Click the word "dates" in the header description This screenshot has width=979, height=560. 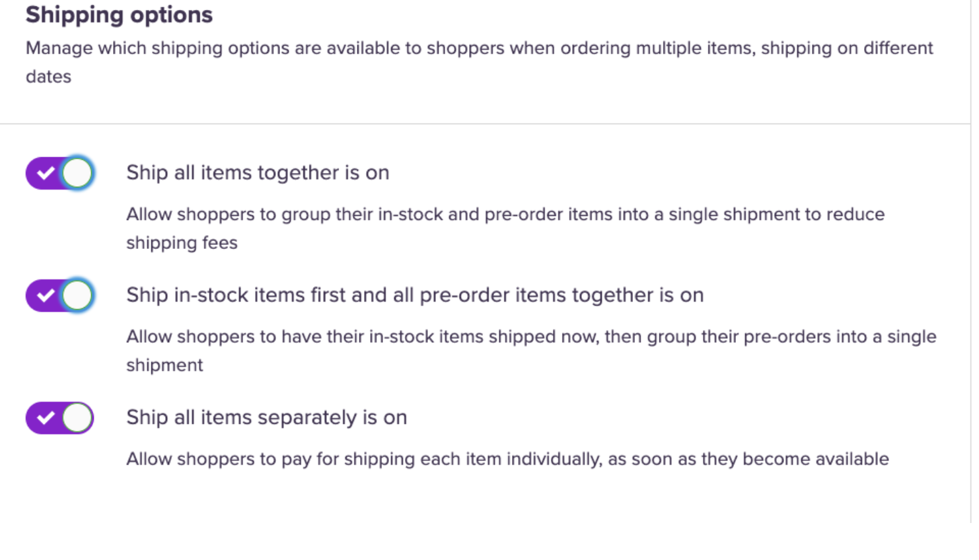(48, 77)
